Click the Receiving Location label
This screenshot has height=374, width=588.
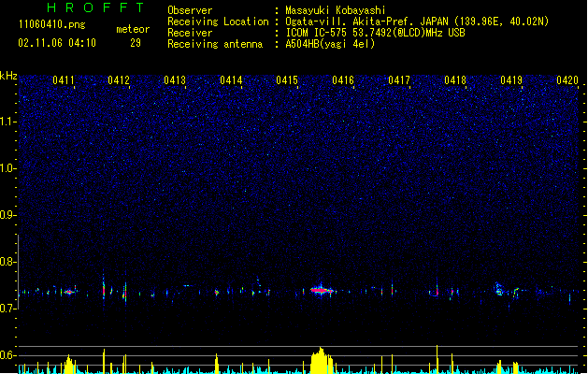pyautogui.click(x=218, y=22)
